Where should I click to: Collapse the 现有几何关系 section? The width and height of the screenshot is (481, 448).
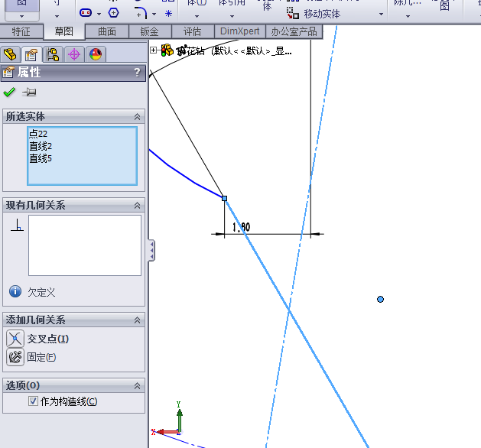click(137, 206)
